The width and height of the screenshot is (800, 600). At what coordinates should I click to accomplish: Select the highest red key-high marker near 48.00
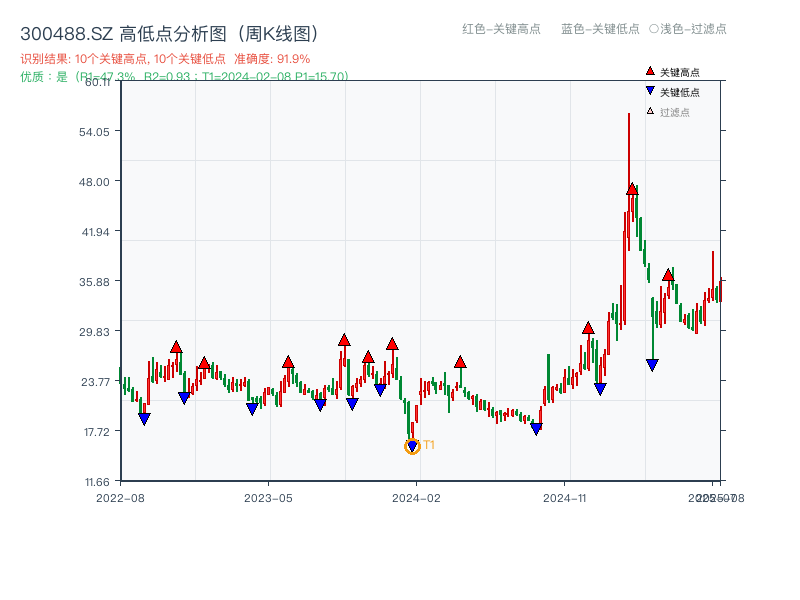632,189
